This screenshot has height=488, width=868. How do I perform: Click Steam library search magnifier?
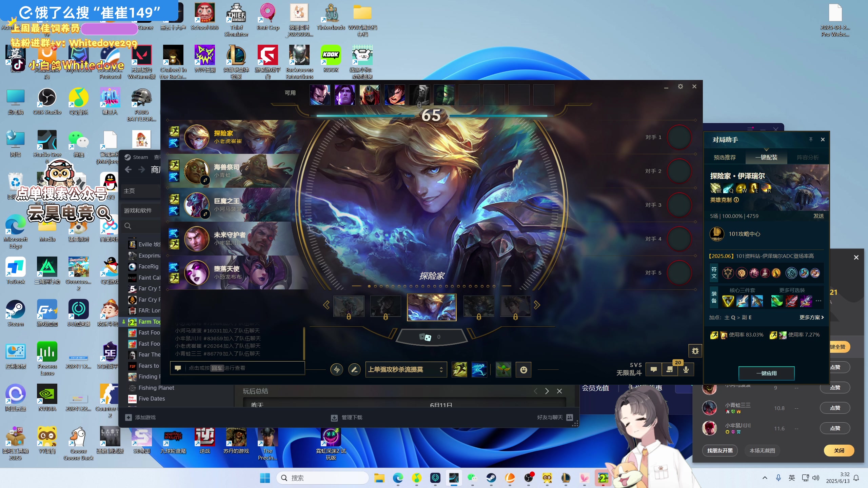tap(127, 226)
